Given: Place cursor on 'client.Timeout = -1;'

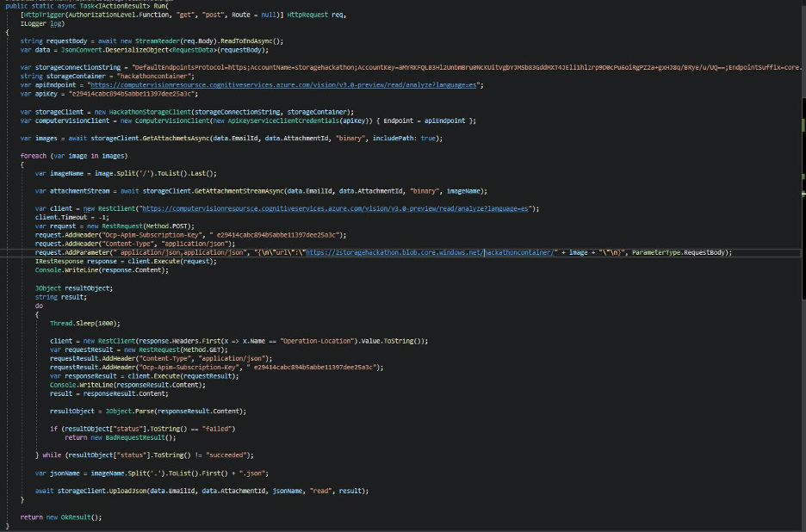Looking at the screenshot, I should tap(72, 218).
